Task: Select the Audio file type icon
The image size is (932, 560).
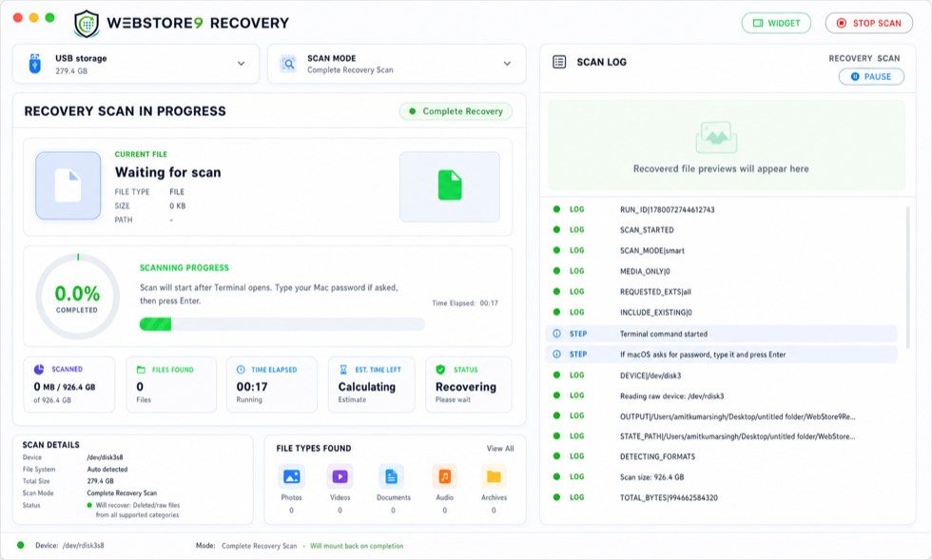Action: pos(445,476)
